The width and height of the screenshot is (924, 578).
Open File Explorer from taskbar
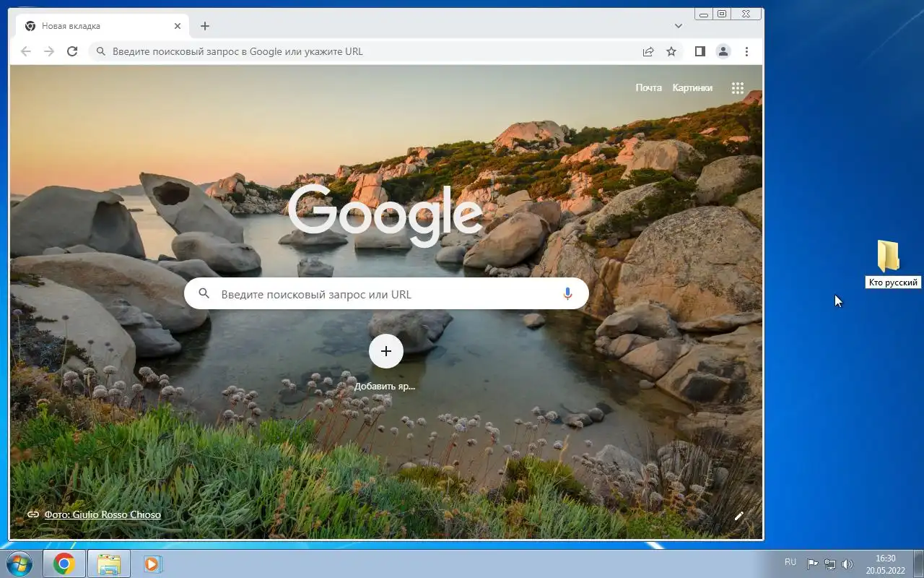click(x=109, y=564)
